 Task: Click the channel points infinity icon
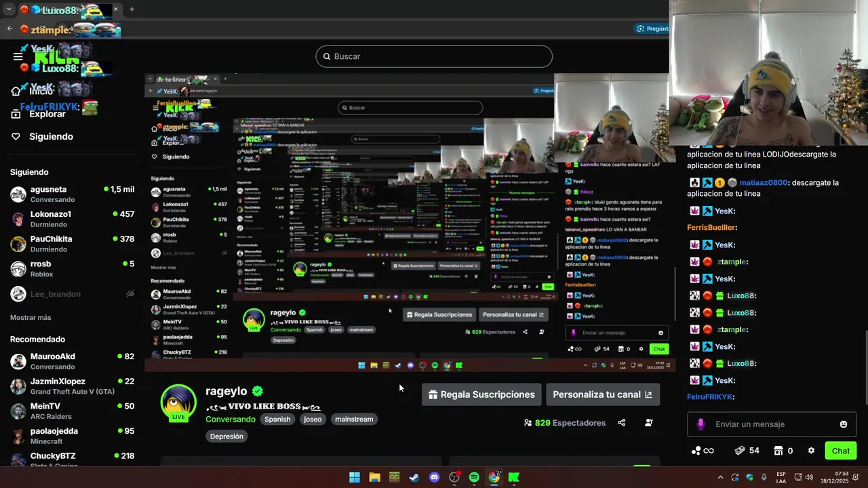(x=703, y=451)
